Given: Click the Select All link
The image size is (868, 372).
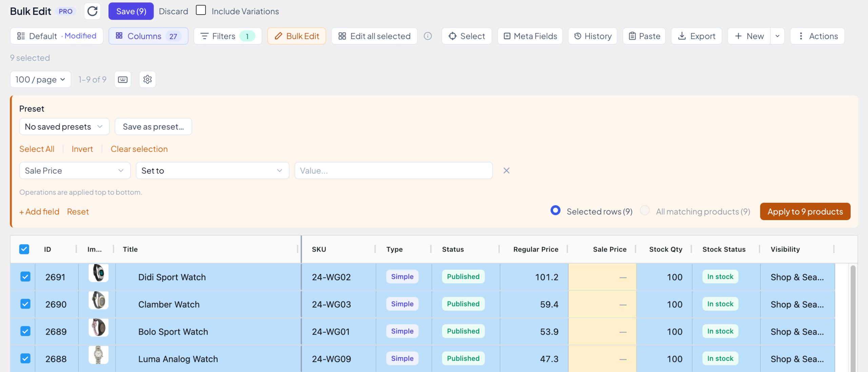Looking at the screenshot, I should [37, 149].
